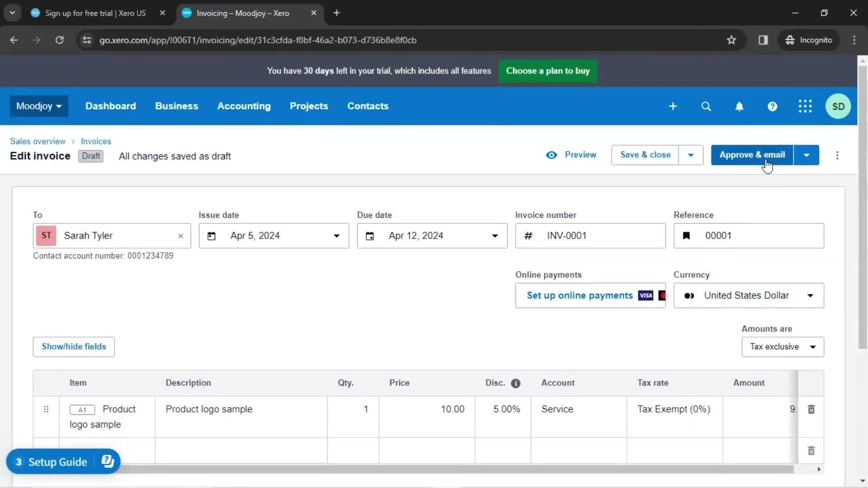The height and width of the screenshot is (488, 868).
Task: Open the Moodjoy organization dropdown
Action: tap(39, 106)
